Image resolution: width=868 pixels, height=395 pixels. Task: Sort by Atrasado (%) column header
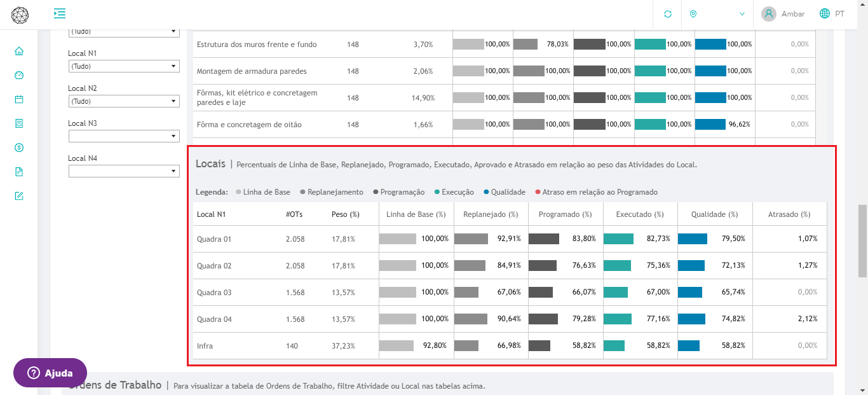(x=789, y=214)
